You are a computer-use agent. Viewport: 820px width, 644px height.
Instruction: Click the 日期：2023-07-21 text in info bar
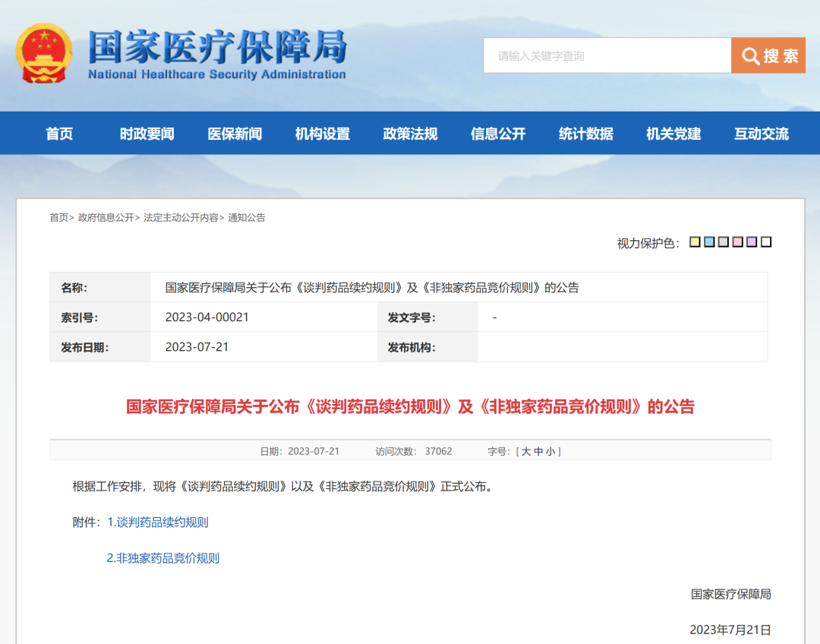pyautogui.click(x=300, y=451)
